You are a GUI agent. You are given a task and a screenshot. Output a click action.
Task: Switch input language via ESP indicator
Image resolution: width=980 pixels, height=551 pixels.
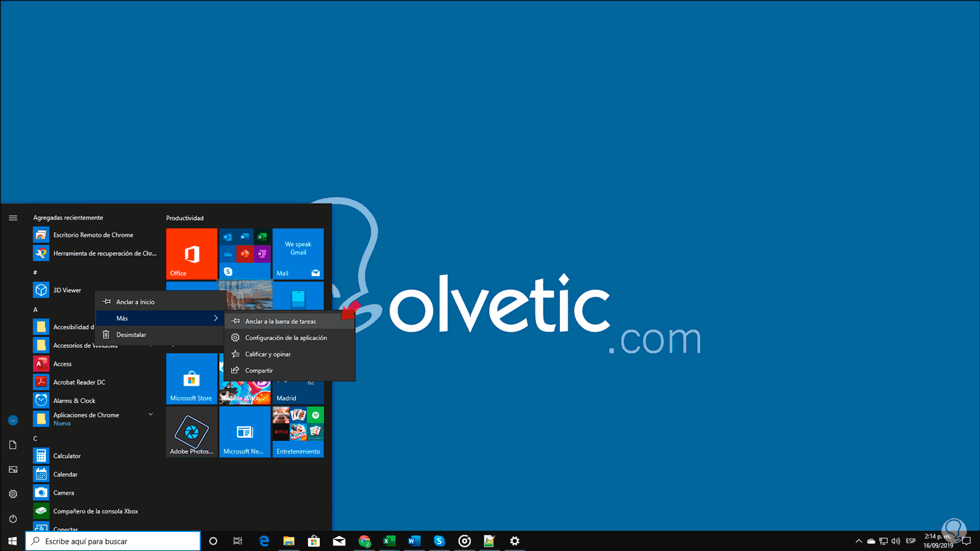click(911, 541)
